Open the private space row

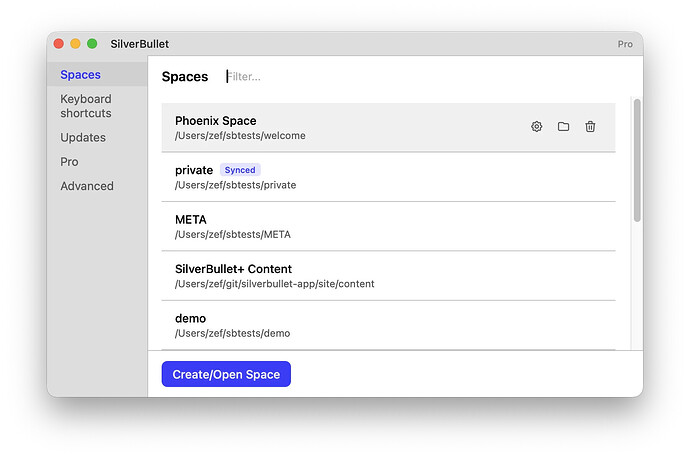click(x=388, y=177)
